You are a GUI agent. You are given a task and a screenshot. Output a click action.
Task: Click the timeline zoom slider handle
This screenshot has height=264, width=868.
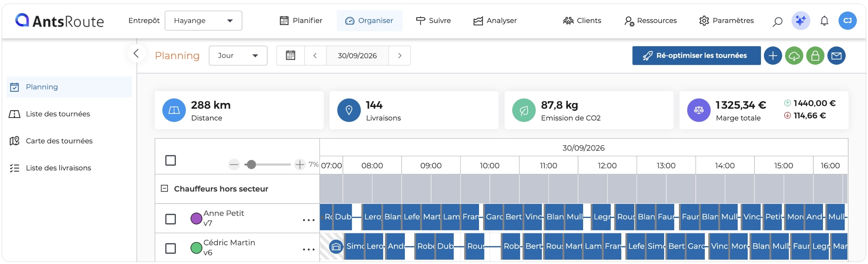click(251, 165)
